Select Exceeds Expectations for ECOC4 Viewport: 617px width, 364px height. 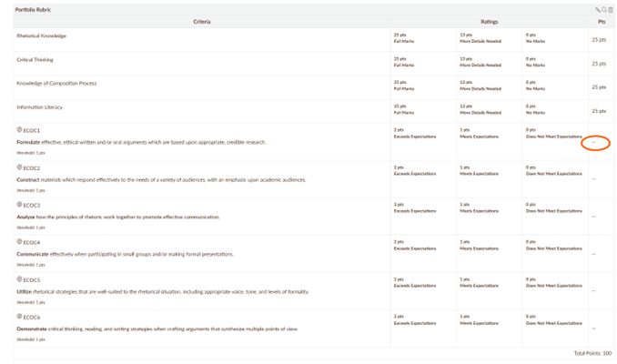click(415, 248)
